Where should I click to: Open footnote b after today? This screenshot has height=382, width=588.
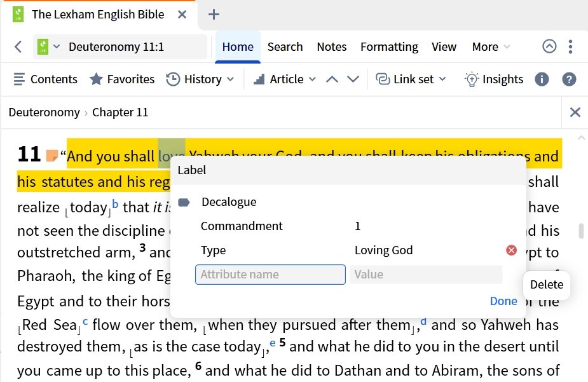click(115, 204)
